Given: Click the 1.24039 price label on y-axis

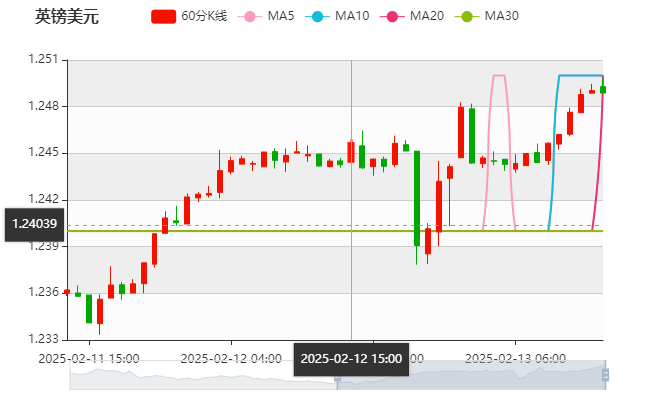Looking at the screenshot, I should (x=33, y=224).
